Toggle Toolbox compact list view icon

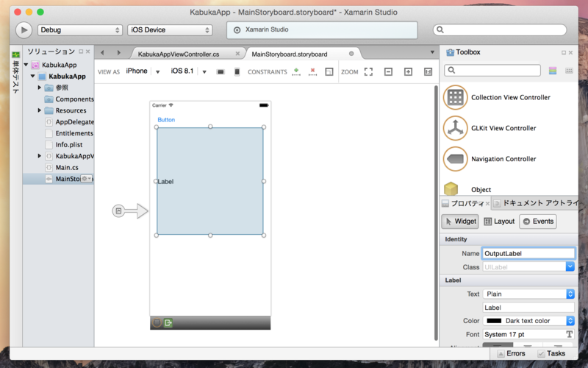click(569, 71)
